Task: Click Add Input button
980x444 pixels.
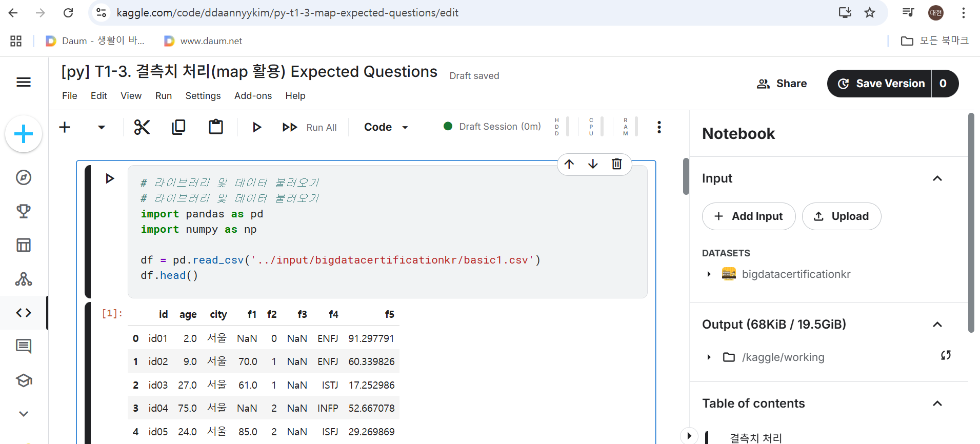Action: pos(749,216)
